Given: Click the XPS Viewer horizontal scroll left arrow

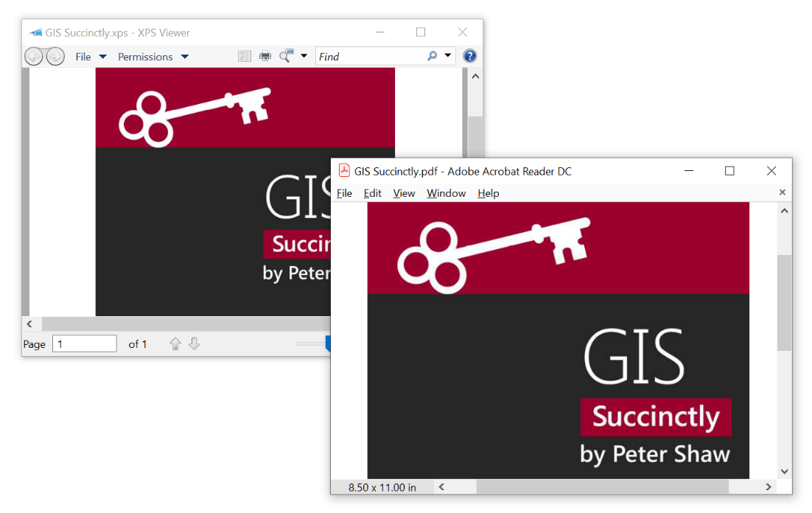Looking at the screenshot, I should (29, 324).
